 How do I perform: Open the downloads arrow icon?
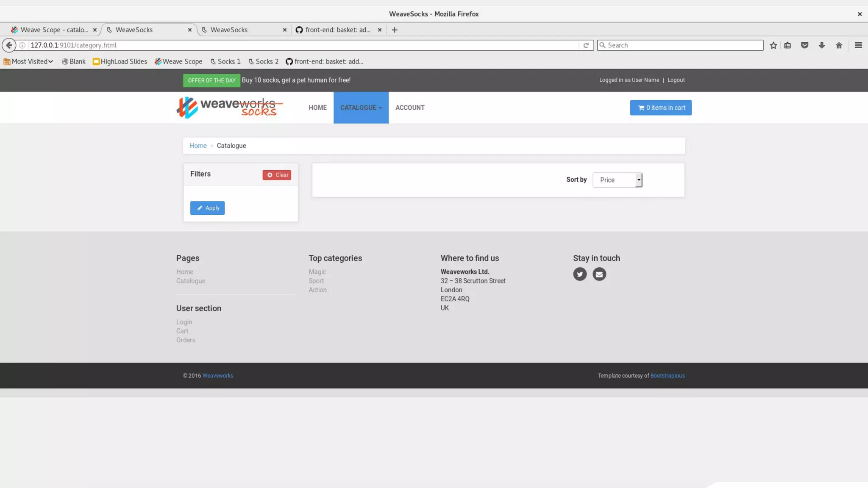[x=821, y=45]
